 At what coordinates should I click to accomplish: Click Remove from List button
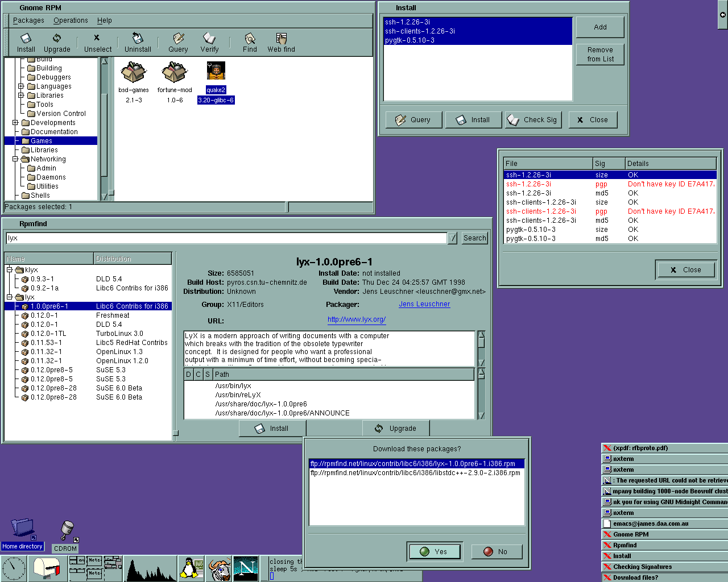coord(600,55)
